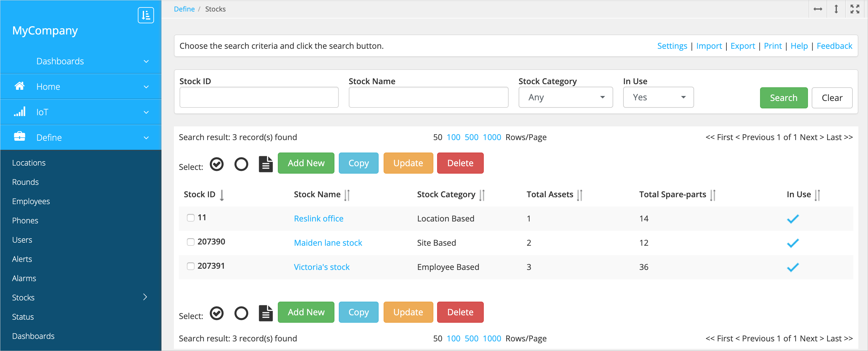The image size is (868, 351).
Task: Click the Stock Name input field
Action: pyautogui.click(x=428, y=97)
